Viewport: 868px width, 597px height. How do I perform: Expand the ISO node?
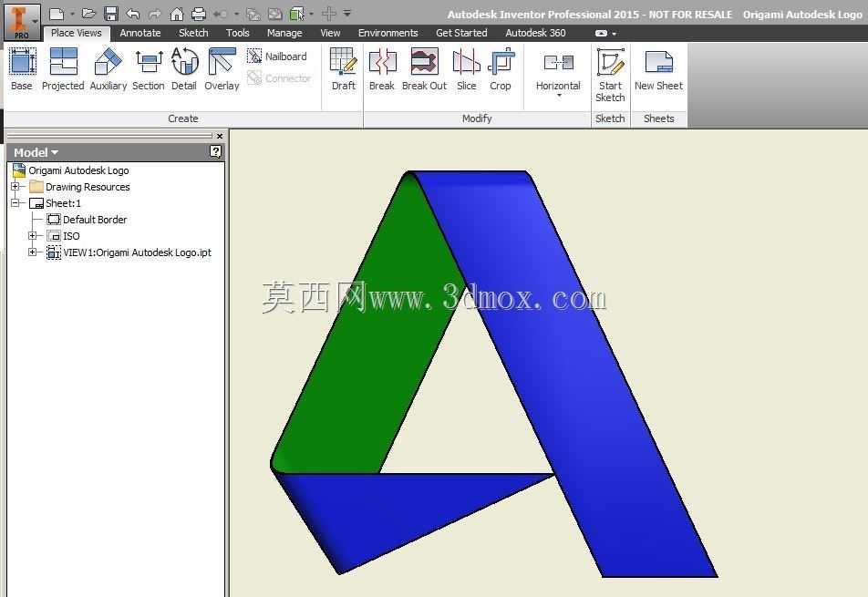click(x=32, y=236)
